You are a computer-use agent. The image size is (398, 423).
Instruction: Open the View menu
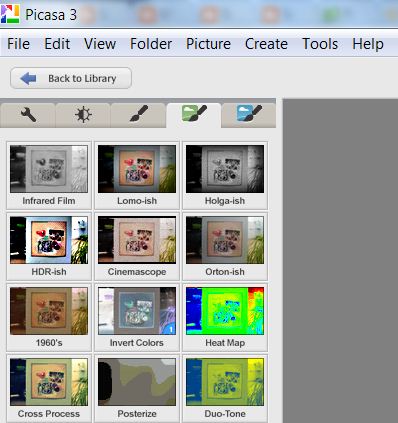[x=100, y=44]
